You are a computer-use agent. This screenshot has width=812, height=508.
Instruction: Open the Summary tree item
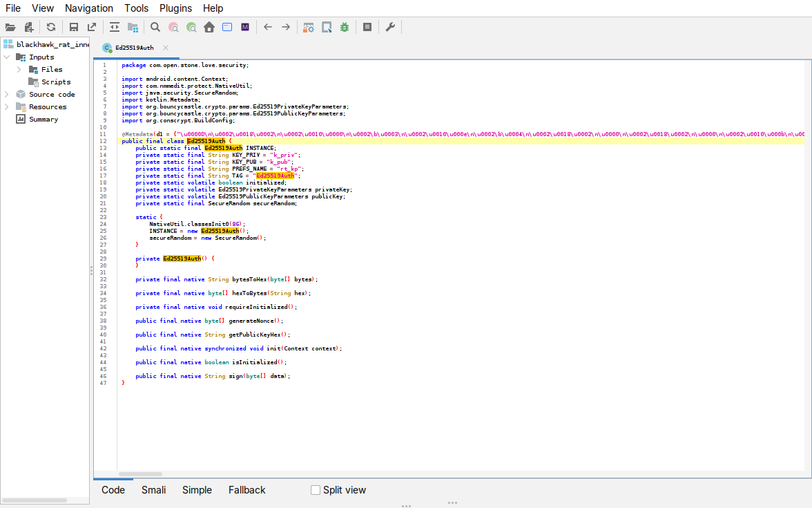[x=43, y=119]
